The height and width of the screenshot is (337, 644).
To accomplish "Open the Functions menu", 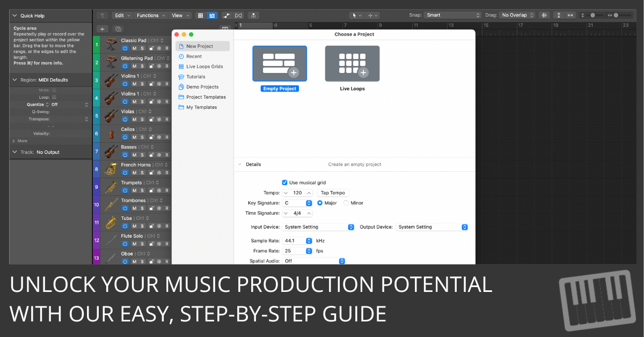I will point(150,16).
